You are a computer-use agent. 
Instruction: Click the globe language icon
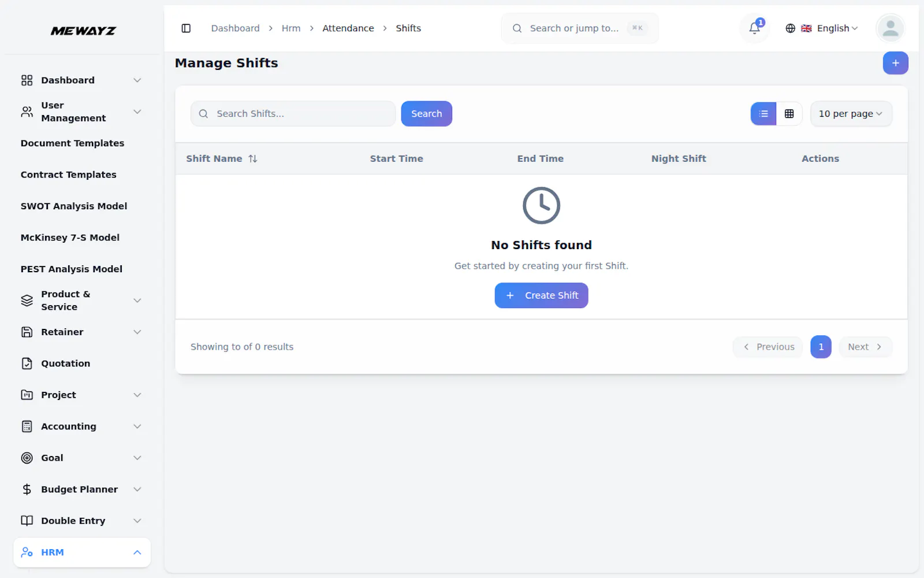pyautogui.click(x=790, y=28)
